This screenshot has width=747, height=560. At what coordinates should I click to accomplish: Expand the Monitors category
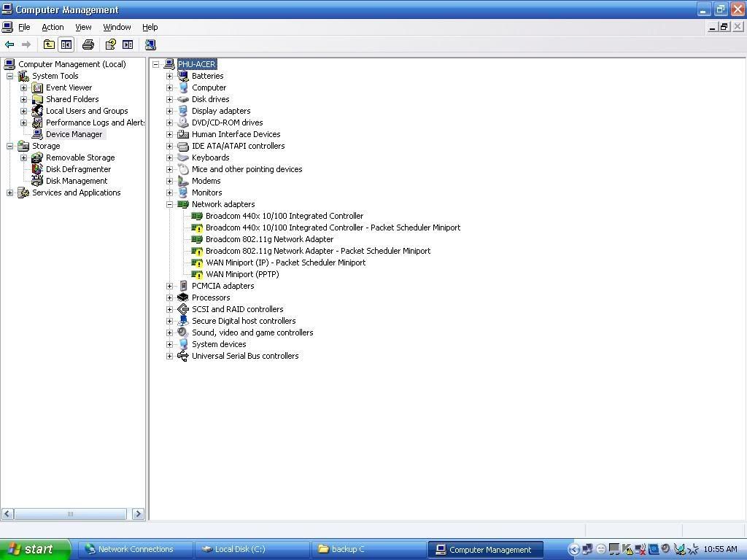pos(169,192)
